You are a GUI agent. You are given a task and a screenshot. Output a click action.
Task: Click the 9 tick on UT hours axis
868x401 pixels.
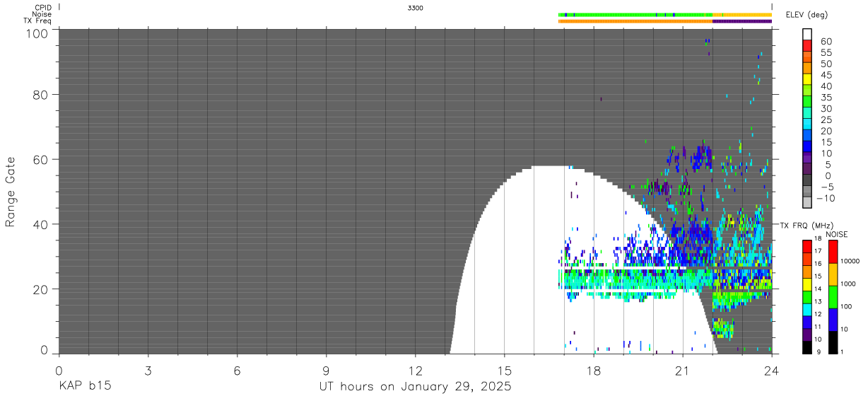[x=326, y=370]
